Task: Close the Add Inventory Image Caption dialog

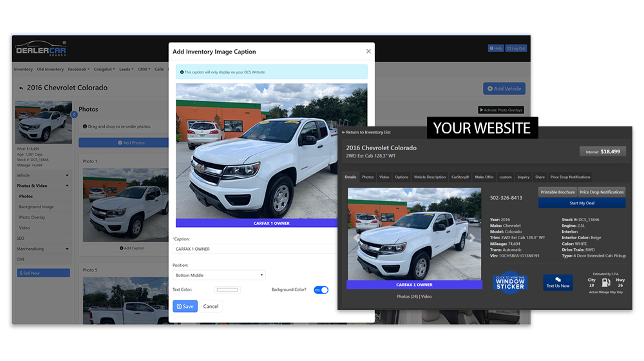Action: (368, 52)
